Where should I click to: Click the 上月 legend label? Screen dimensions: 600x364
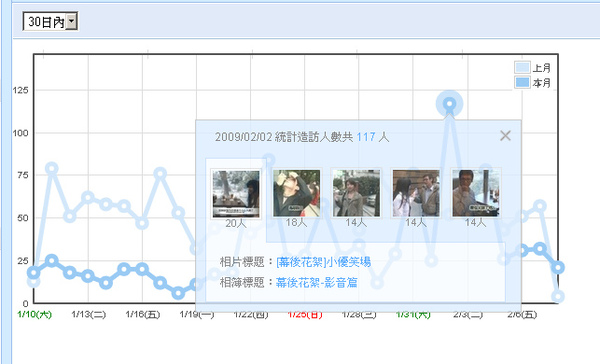tap(541, 68)
